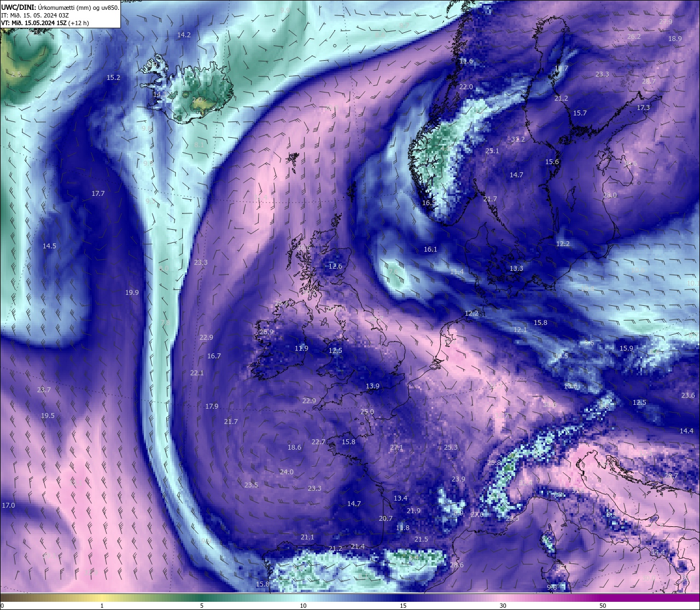Click the '16.5' value off southern Norway
This screenshot has height=610, width=700.
[x=429, y=203]
